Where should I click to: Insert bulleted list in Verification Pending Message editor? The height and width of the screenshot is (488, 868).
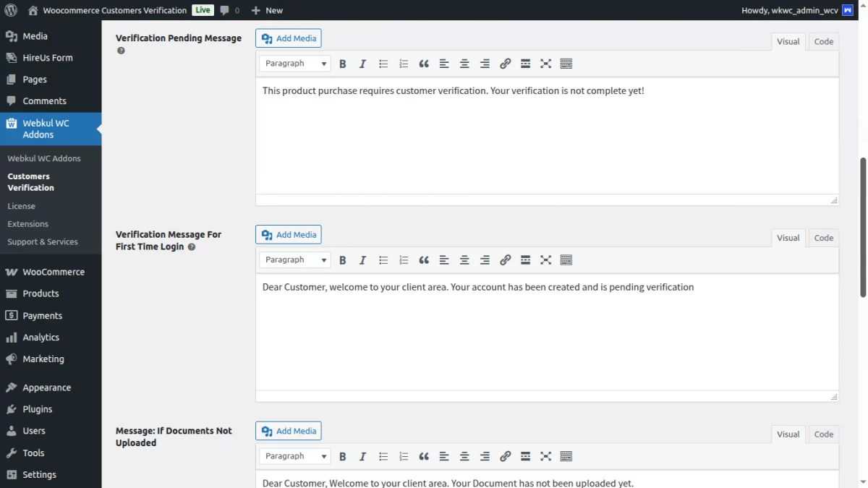(383, 64)
